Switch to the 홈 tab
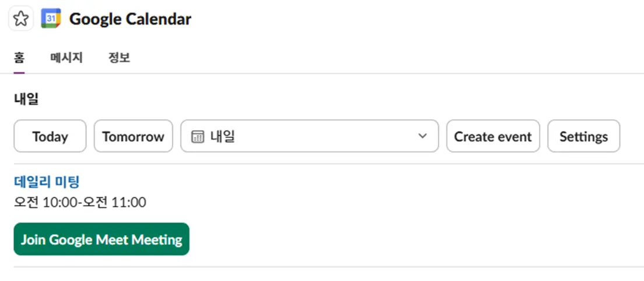Image resolution: width=644 pixels, height=281 pixels. click(x=19, y=58)
